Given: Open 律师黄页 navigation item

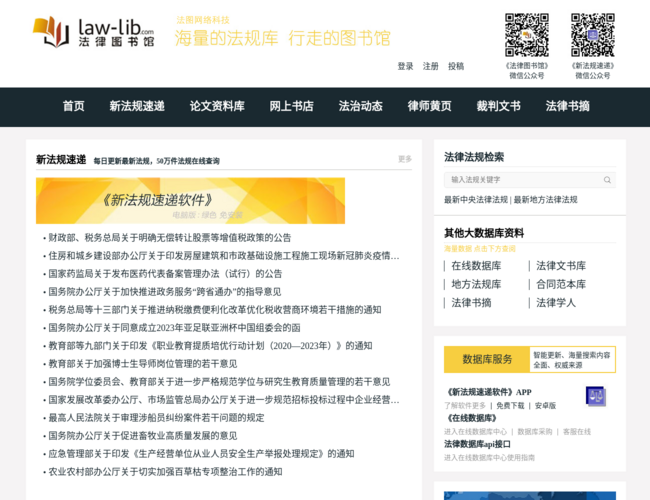Looking at the screenshot, I should tap(429, 106).
